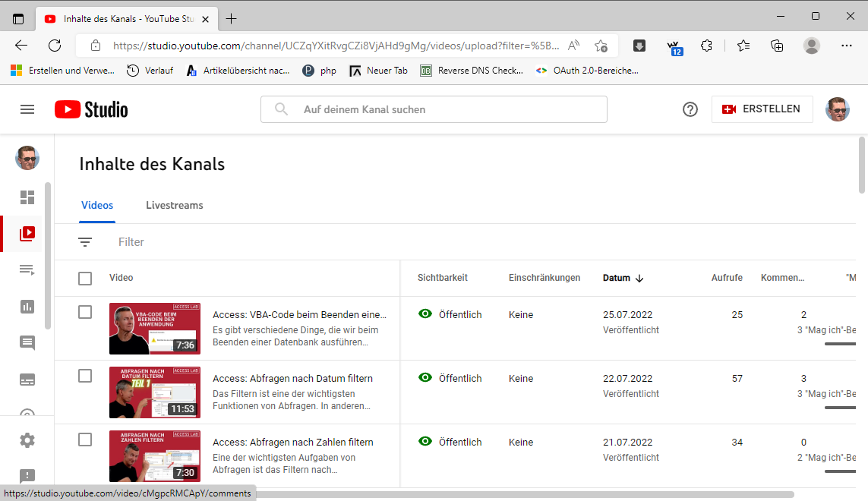Click the ERSTELLEN button
The height and width of the screenshot is (501, 868).
click(x=762, y=109)
